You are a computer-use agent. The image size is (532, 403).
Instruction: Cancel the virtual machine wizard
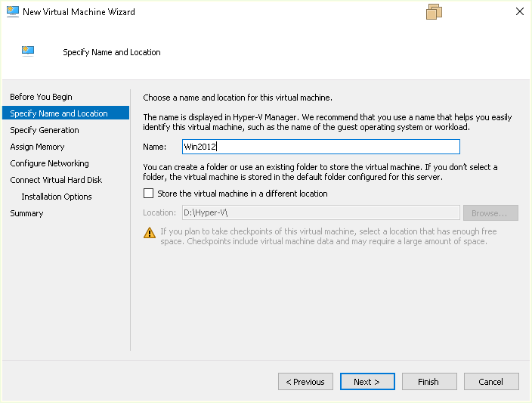point(491,382)
